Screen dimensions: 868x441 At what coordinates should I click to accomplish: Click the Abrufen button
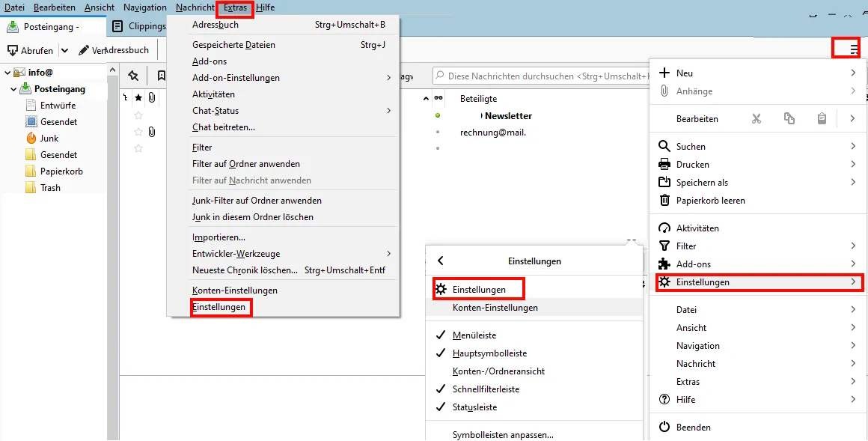(x=31, y=49)
